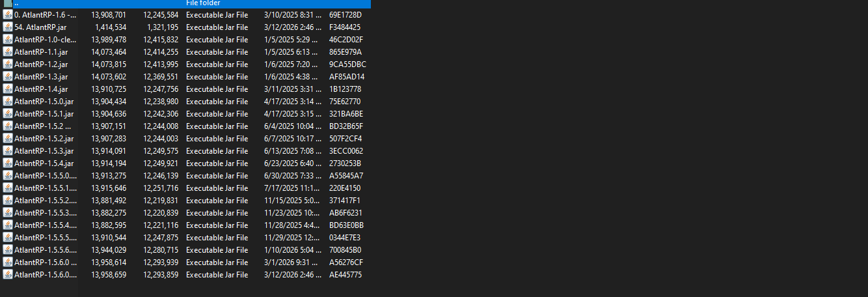The width and height of the screenshot is (868, 297).
Task: Click the jar icon of AtlantRP-1.0-cle... file
Action: (x=8, y=39)
